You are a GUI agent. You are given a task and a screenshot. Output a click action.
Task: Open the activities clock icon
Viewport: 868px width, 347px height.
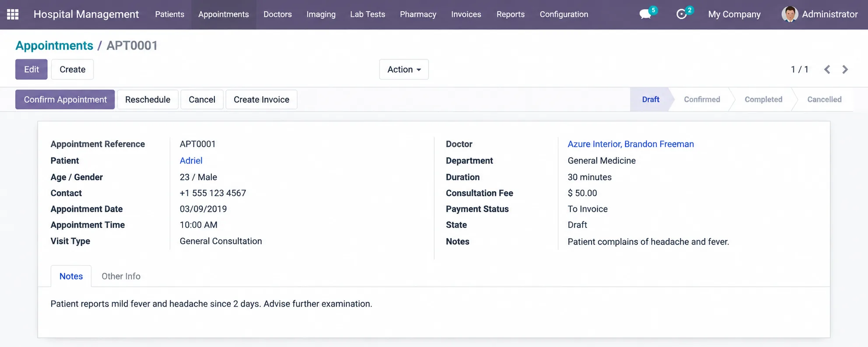(682, 14)
